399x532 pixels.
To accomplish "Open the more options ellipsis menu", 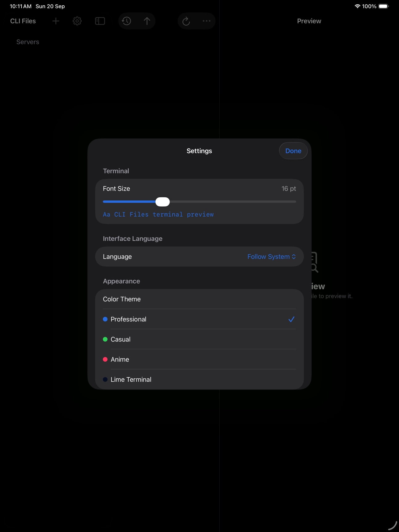I will [206, 21].
